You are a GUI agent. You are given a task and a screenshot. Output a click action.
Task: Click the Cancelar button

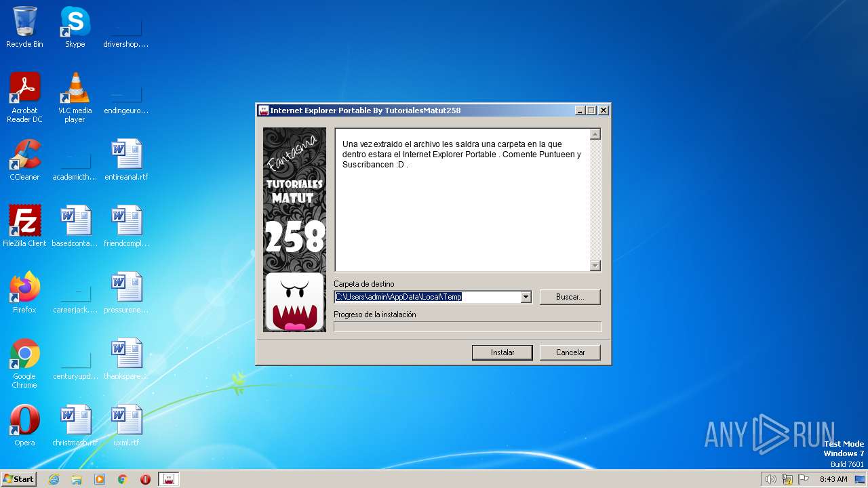[570, 352]
